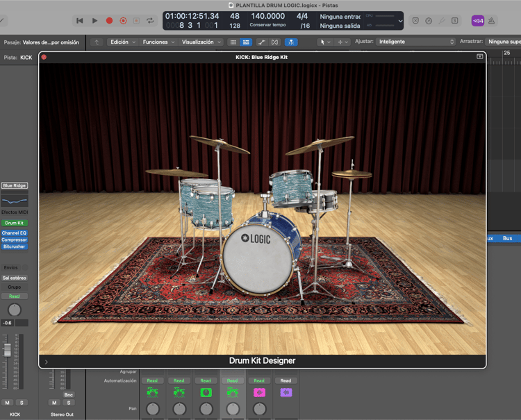Open the Compressor plug-in slot
The height and width of the screenshot is (420, 521).
point(15,240)
